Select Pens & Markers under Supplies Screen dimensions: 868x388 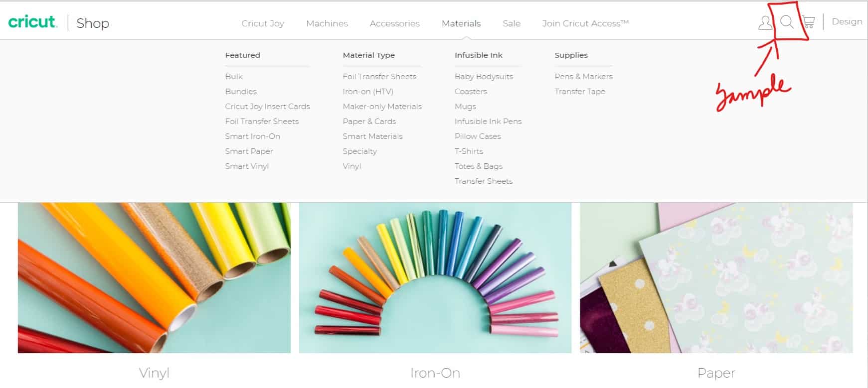[583, 77]
